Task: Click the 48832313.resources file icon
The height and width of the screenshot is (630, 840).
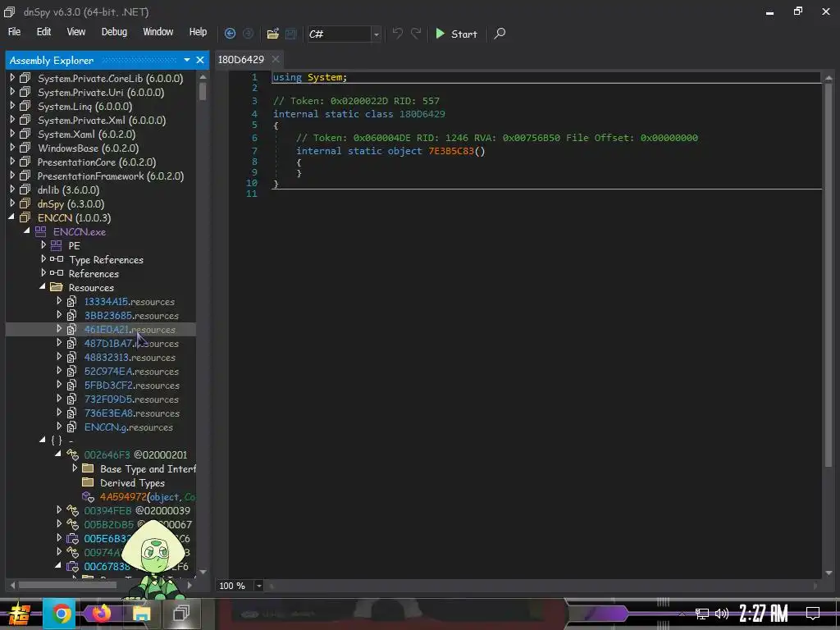Action: click(x=71, y=357)
